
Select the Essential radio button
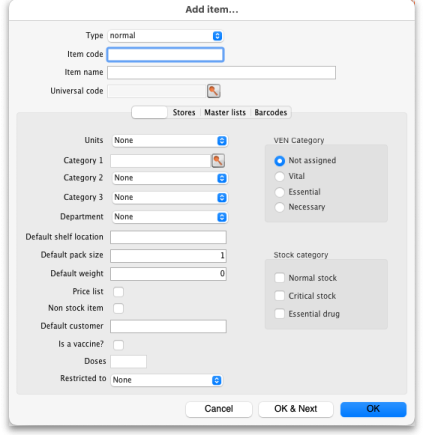point(279,192)
